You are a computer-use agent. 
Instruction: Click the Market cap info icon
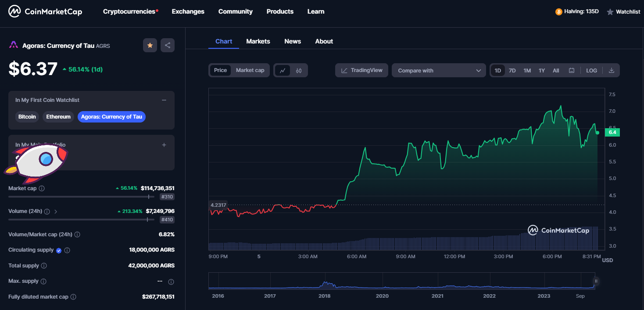42,188
